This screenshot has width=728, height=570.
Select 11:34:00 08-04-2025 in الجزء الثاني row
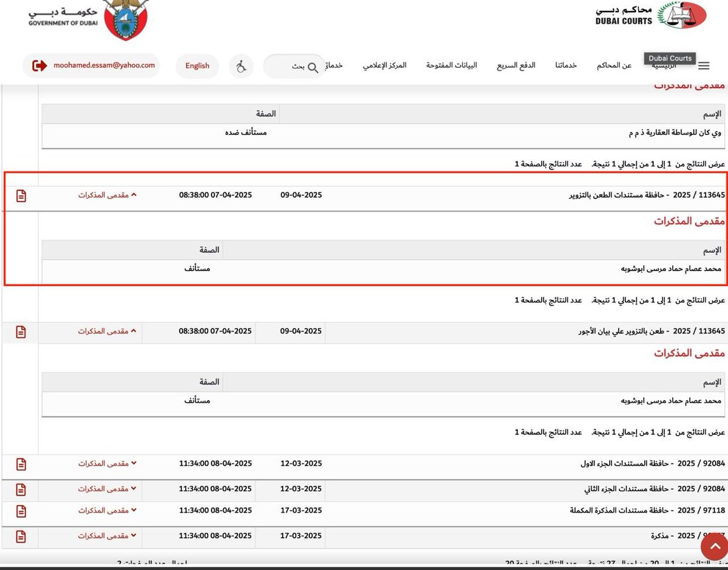[x=215, y=489]
